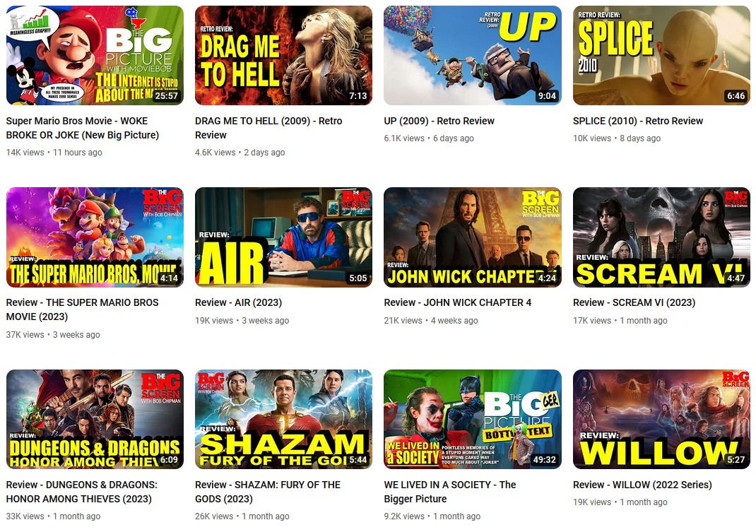Screen dimensions: 756x532
Task: Select the SPLICE 2010 video thumbnail
Action: [661, 55]
